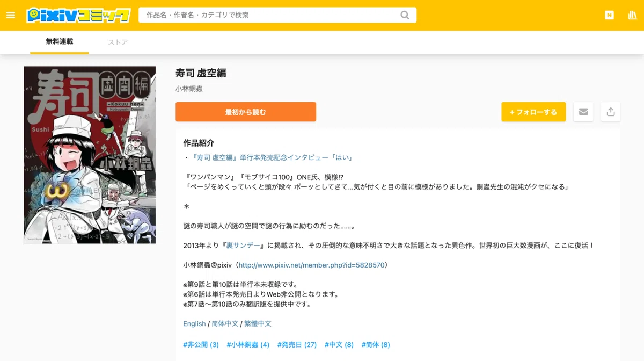Open the N notifications icon

pyautogui.click(x=609, y=15)
